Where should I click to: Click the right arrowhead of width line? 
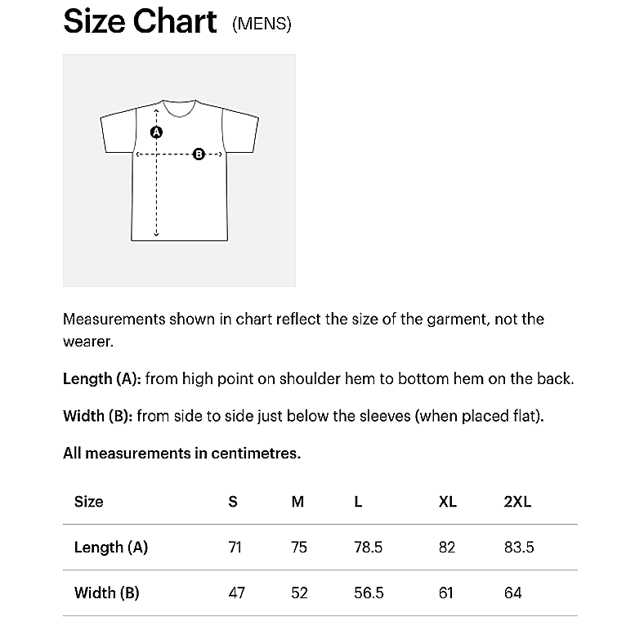point(220,154)
